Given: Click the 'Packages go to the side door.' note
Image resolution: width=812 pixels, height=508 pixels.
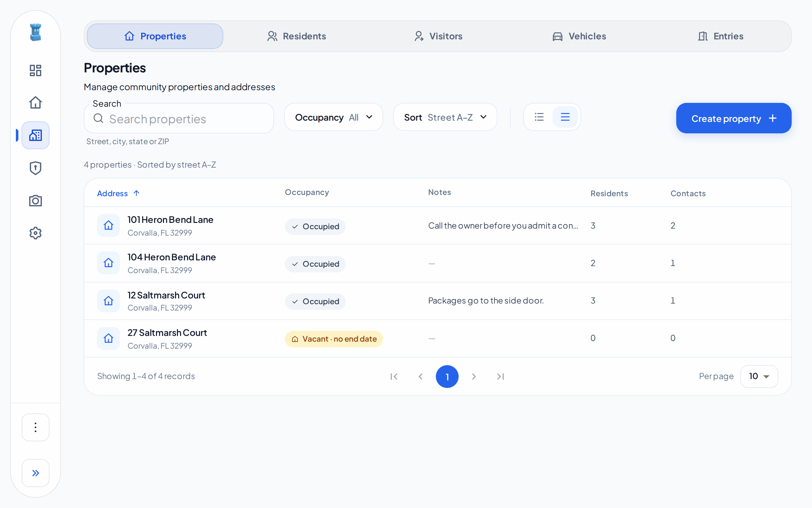Looking at the screenshot, I should click(486, 301).
